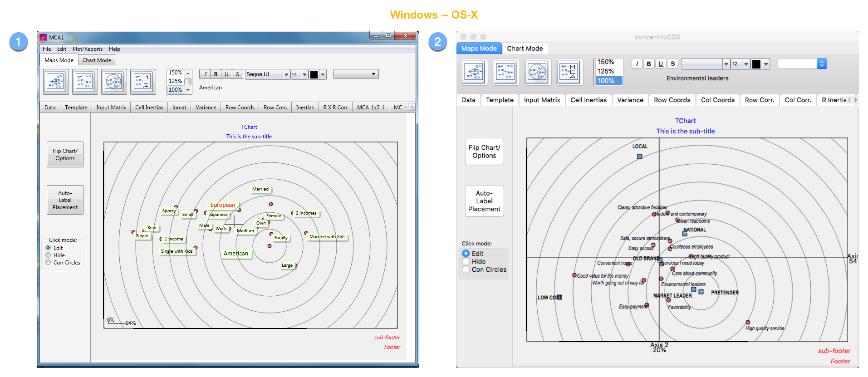Select Con Circles click mode in concentricCGS
This screenshot has width=868, height=377.
(466, 269)
